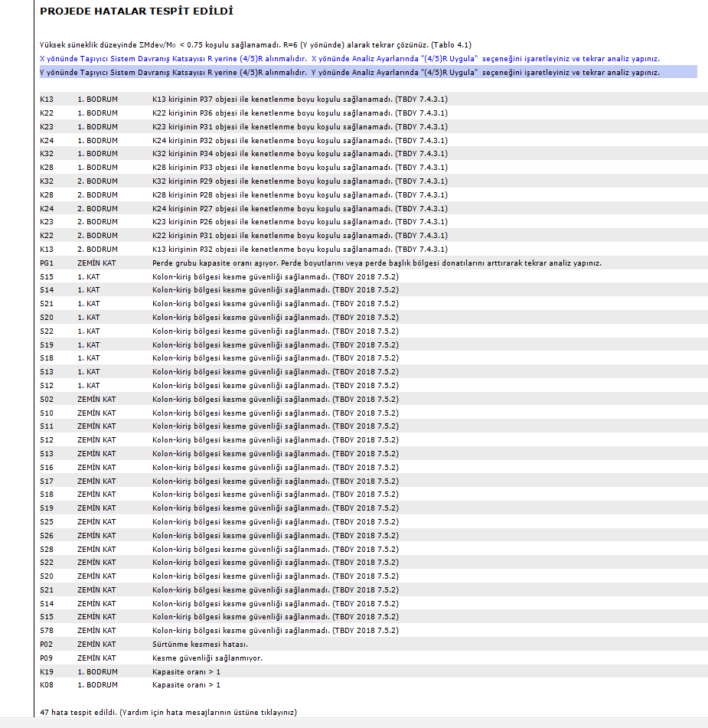
Task: Select S15 1. KAT kesme güvenliği error
Action: [x=275, y=276]
